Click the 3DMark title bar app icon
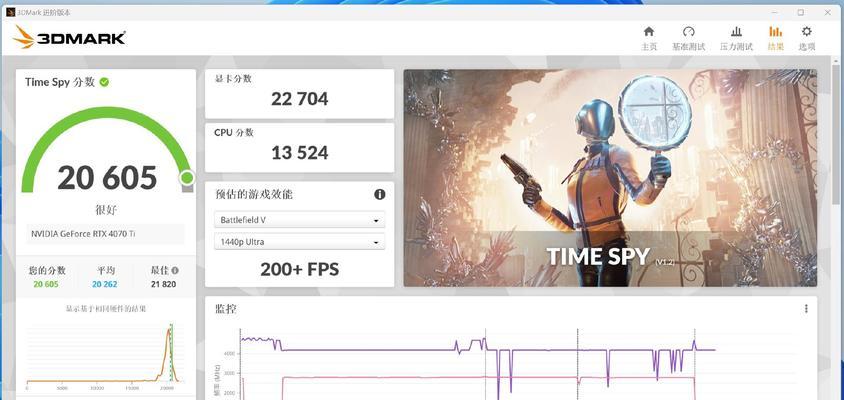 pyautogui.click(x=10, y=12)
